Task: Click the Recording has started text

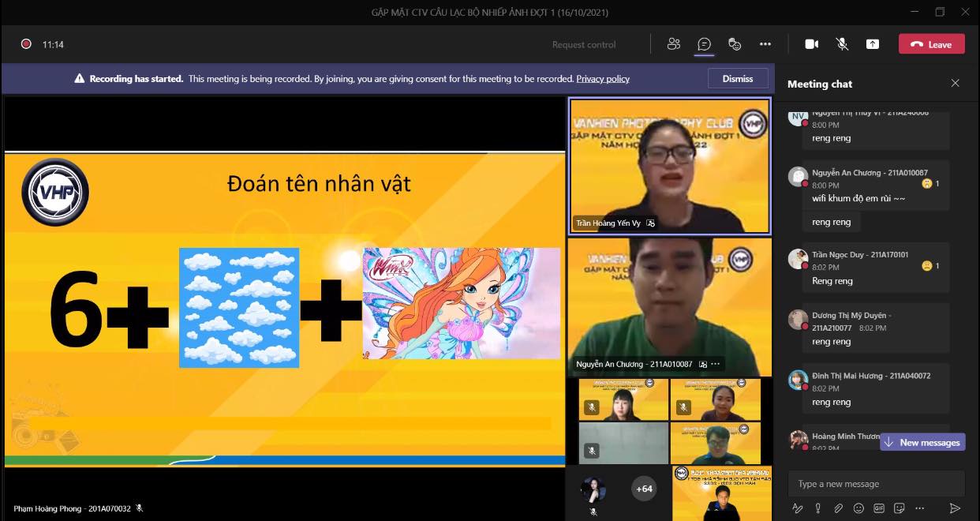Action: [136, 79]
